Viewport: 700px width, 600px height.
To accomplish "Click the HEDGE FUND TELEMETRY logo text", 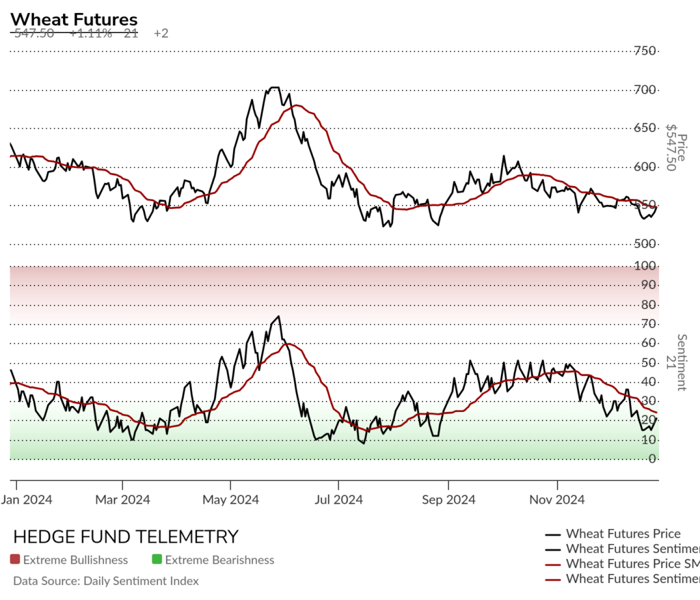I will click(126, 536).
